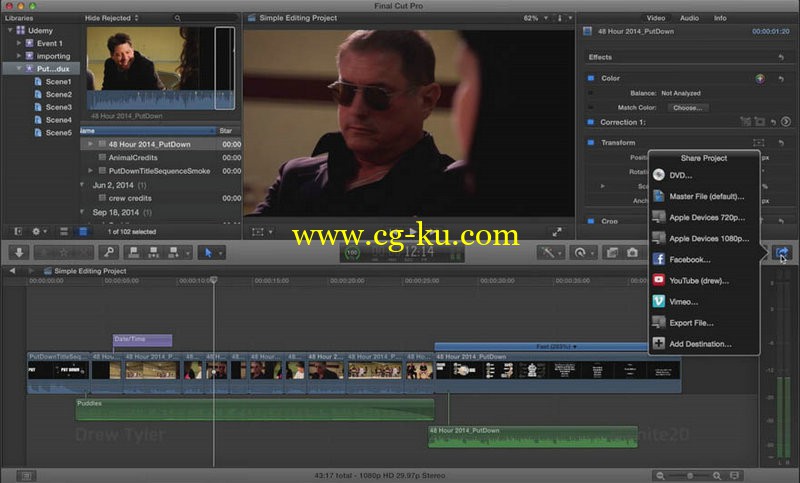Click the Transform onscreen controls icon
Image resolution: width=800 pixels, height=483 pixels.
click(x=759, y=143)
